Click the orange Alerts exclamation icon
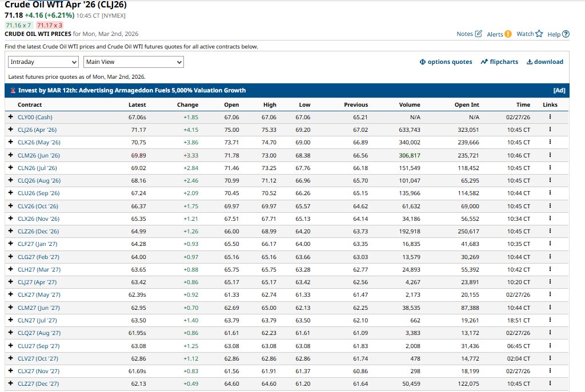The height and width of the screenshot is (392, 585). (x=508, y=34)
